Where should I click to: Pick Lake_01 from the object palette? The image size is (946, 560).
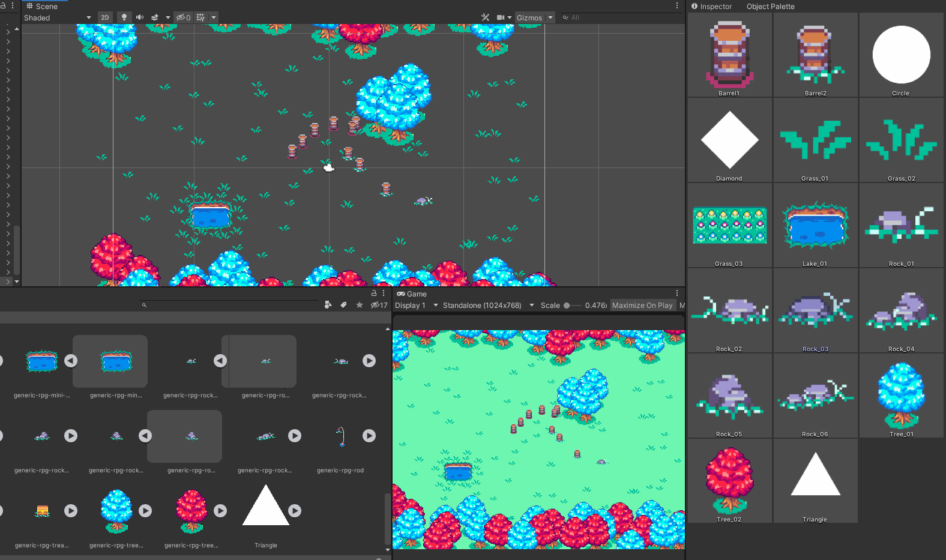tap(815, 226)
